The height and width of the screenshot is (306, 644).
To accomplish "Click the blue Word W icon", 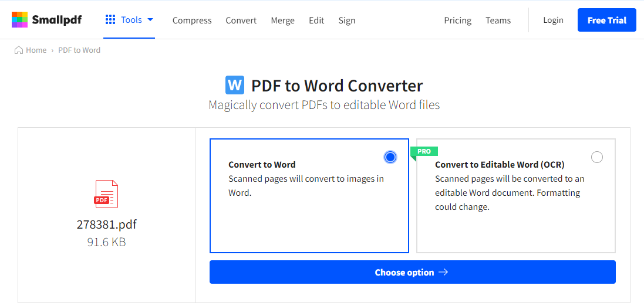I will (235, 86).
